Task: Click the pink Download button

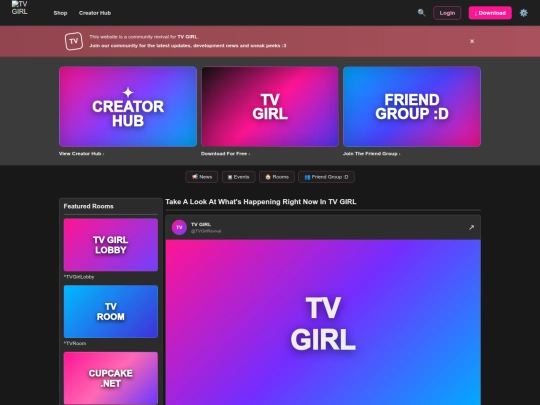Action: click(490, 13)
